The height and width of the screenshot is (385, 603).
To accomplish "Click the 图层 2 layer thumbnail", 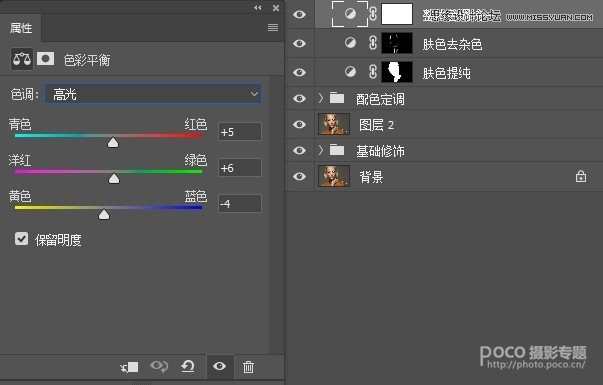I will coord(334,124).
